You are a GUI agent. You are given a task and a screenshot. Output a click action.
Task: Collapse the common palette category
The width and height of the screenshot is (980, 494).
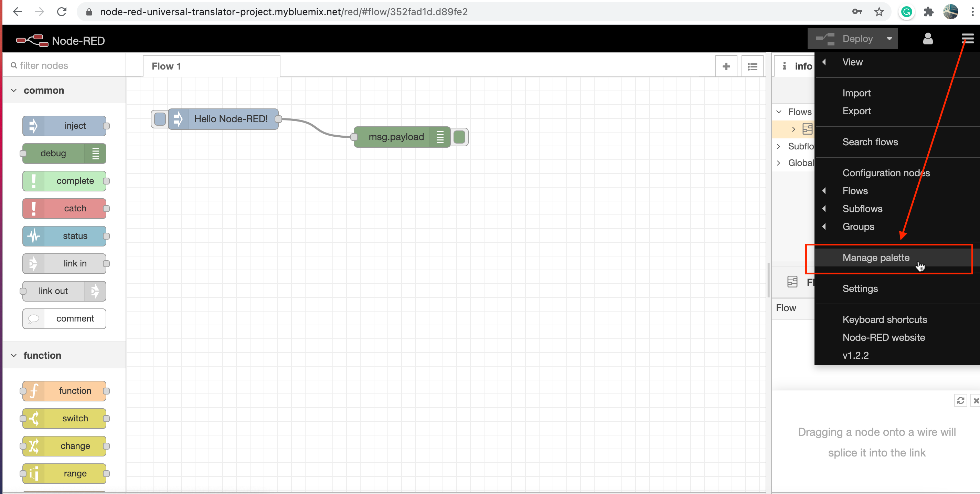click(14, 91)
